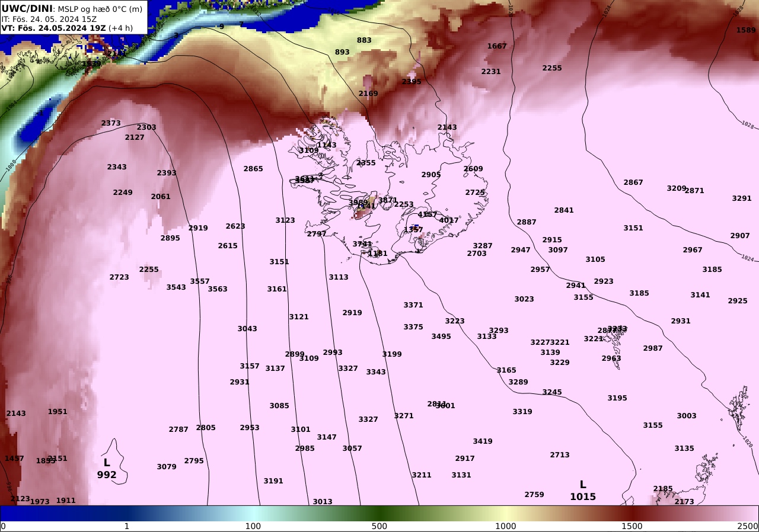Click the height value 2905 over Iceland
This screenshot has width=759, height=532.
pos(431,175)
